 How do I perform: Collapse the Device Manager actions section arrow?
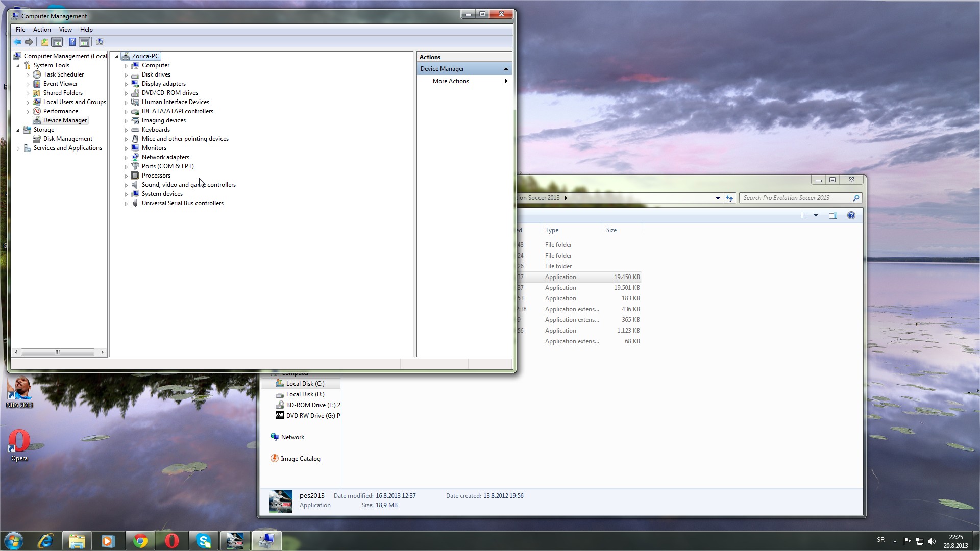[x=506, y=69]
